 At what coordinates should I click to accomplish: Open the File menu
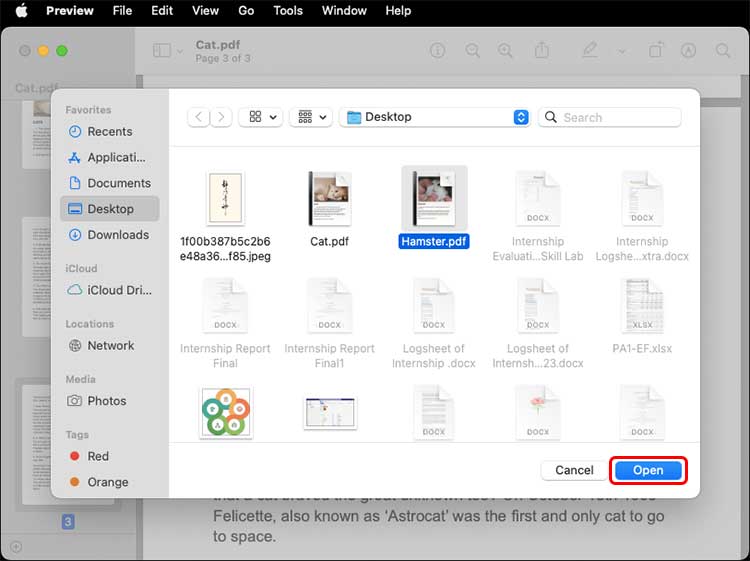coord(122,11)
